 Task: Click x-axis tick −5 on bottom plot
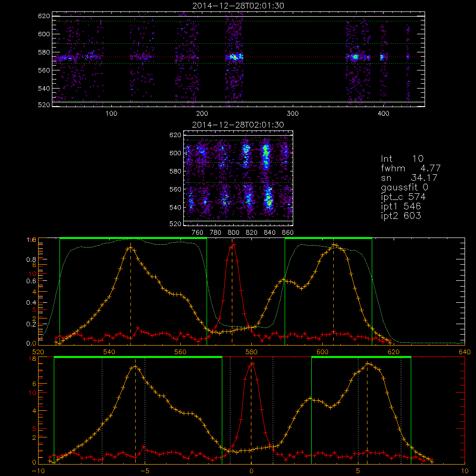tap(145, 471)
